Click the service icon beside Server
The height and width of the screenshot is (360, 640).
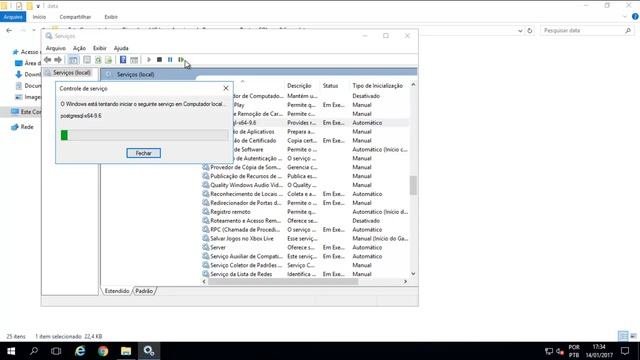pyautogui.click(x=206, y=247)
